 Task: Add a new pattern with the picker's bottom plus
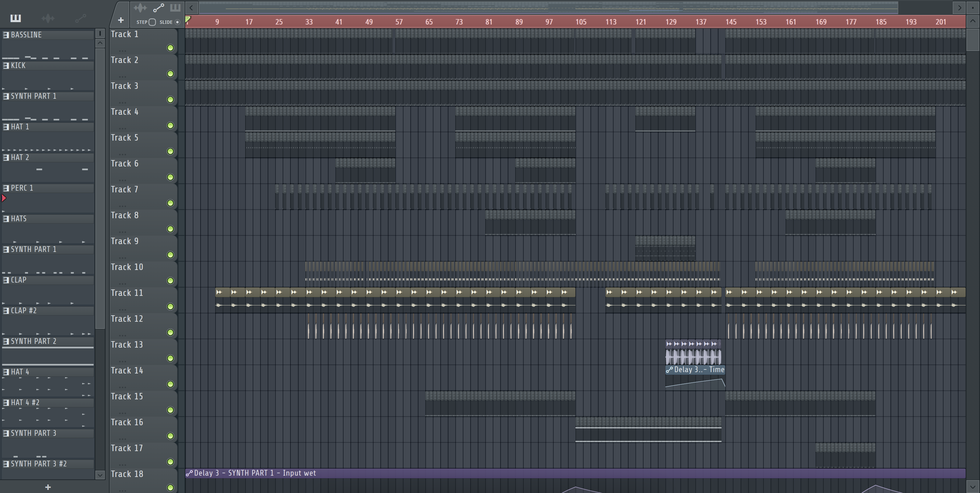point(48,487)
